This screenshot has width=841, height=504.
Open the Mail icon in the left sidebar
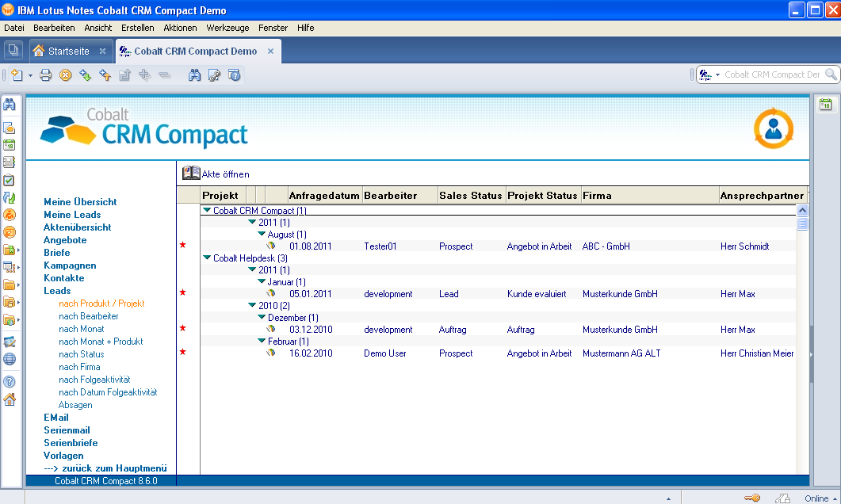10,128
